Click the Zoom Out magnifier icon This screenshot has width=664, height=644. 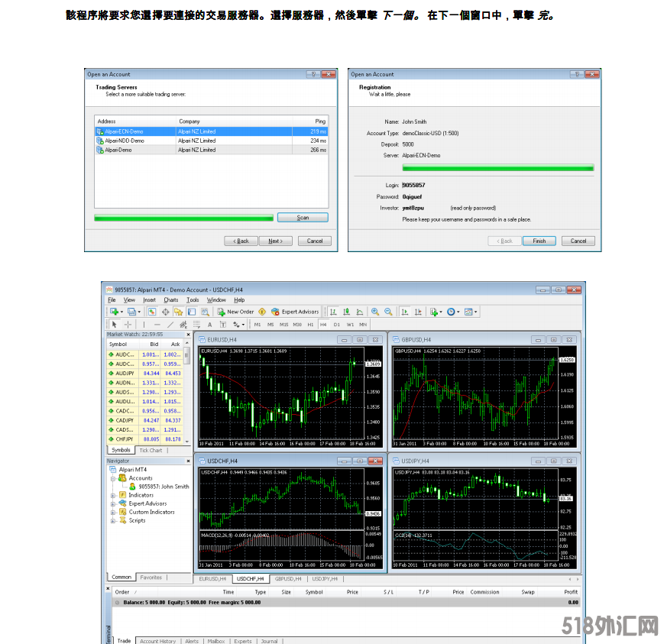click(x=388, y=312)
